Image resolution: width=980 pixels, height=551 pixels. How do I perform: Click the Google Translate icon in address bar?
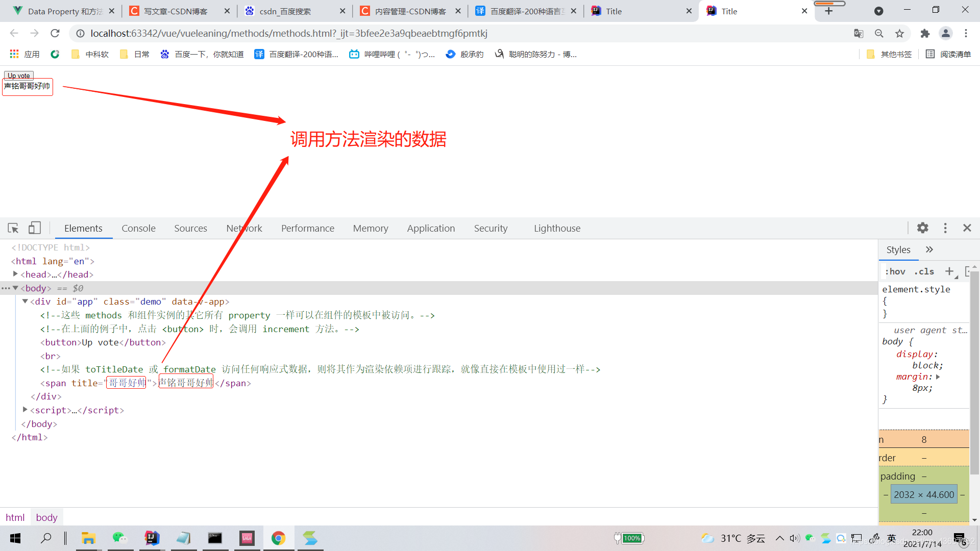(x=859, y=33)
